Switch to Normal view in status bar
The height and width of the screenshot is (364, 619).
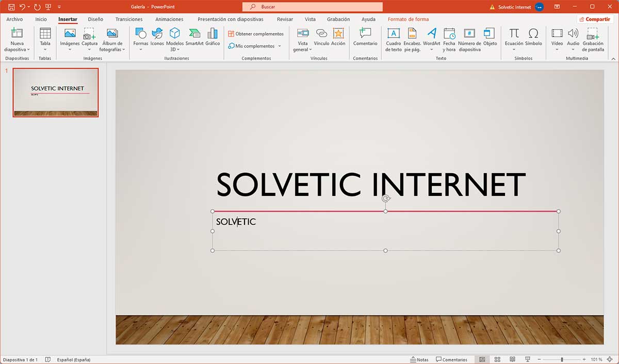click(x=482, y=359)
